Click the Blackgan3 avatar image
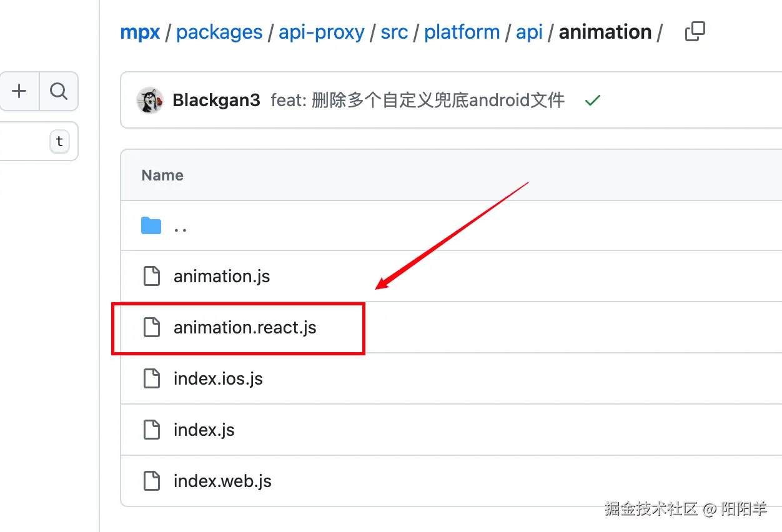 150,101
